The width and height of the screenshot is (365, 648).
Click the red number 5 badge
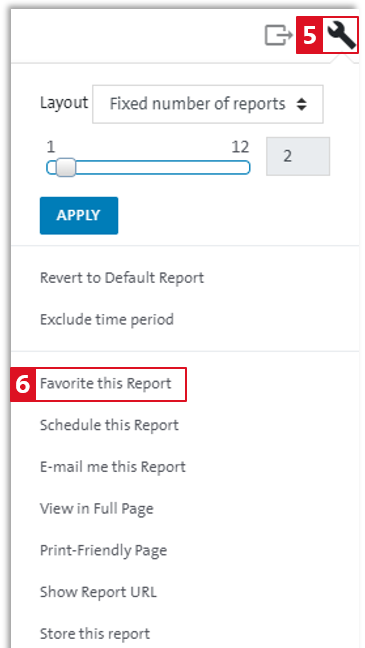(x=309, y=36)
